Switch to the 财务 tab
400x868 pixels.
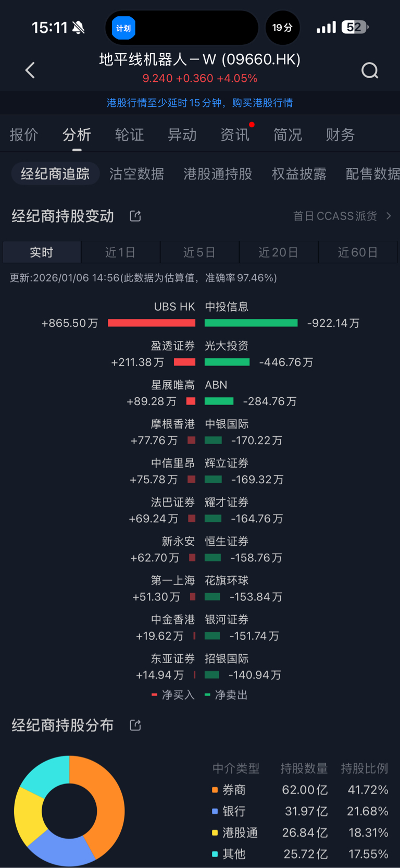point(340,135)
